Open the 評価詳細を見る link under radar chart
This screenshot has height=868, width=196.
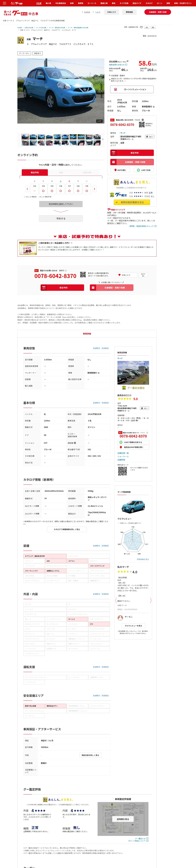point(143,559)
